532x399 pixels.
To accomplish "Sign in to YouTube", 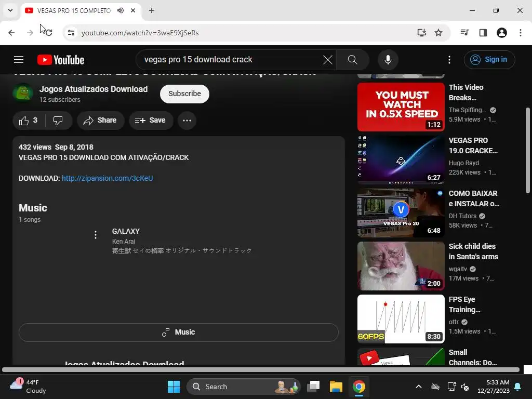I will click(x=489, y=60).
